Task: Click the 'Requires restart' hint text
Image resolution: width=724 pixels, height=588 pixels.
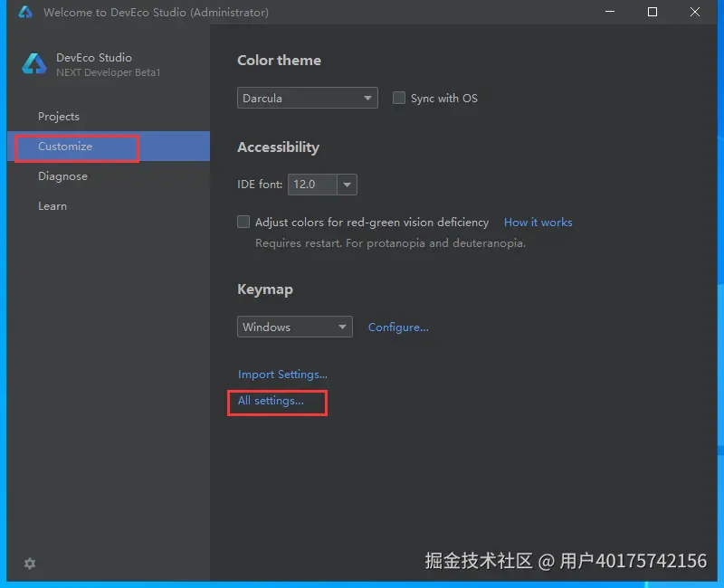Action: (390, 243)
